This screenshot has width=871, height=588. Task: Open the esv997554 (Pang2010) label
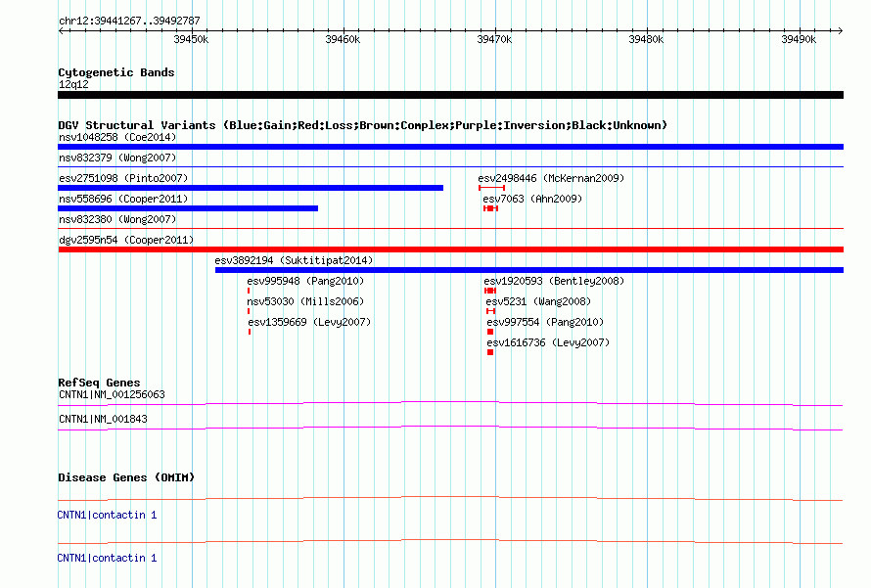(x=545, y=322)
